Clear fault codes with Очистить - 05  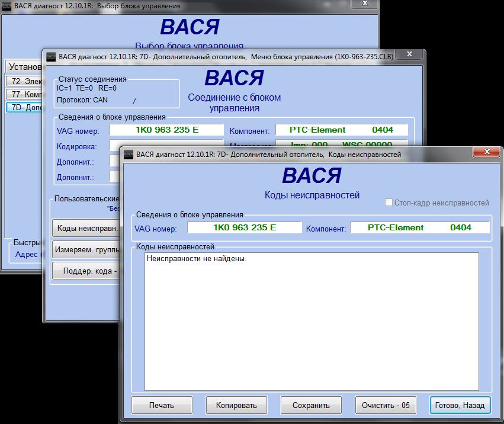tap(386, 405)
